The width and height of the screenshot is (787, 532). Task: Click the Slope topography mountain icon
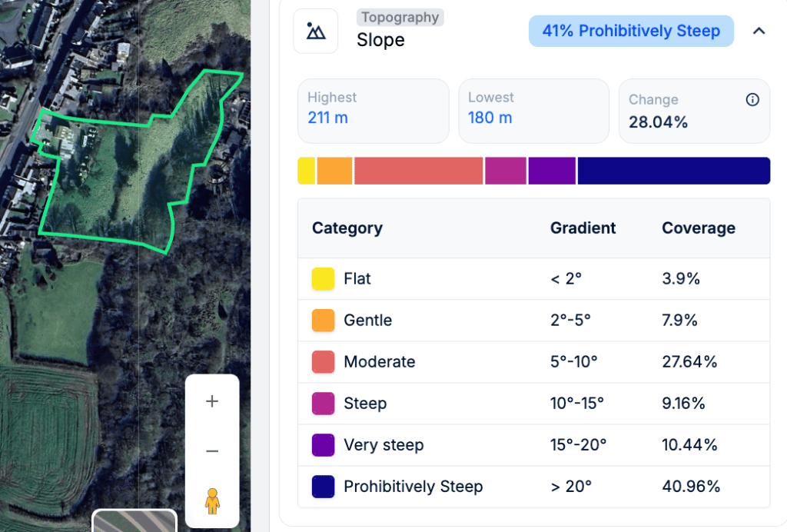pos(315,31)
